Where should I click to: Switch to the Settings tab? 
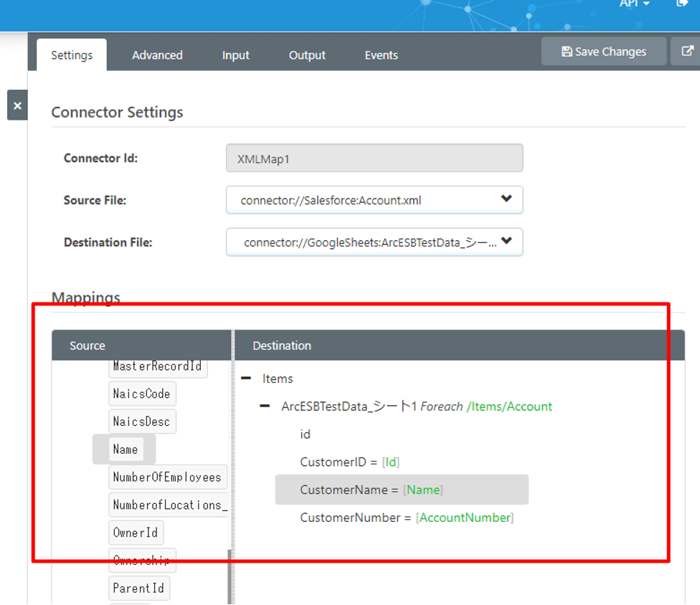coord(72,55)
